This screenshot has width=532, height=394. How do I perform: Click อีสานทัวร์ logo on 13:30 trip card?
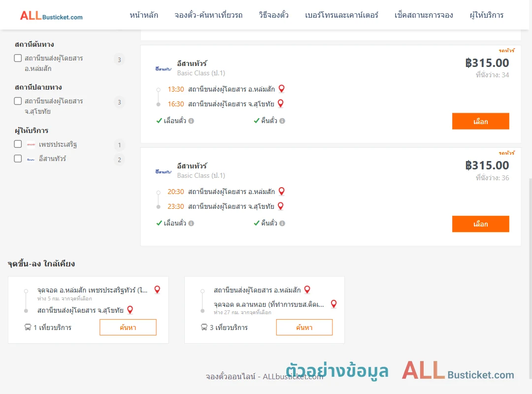point(163,69)
